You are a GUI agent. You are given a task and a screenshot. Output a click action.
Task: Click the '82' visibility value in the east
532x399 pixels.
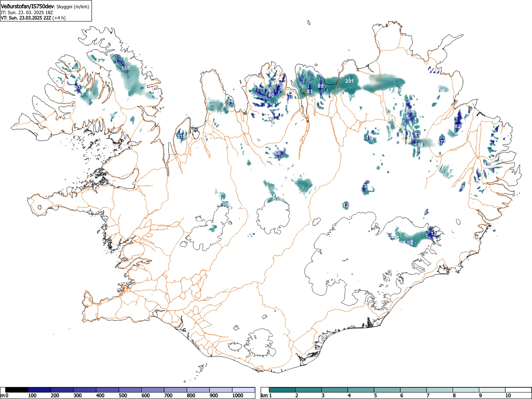pyautogui.click(x=458, y=126)
